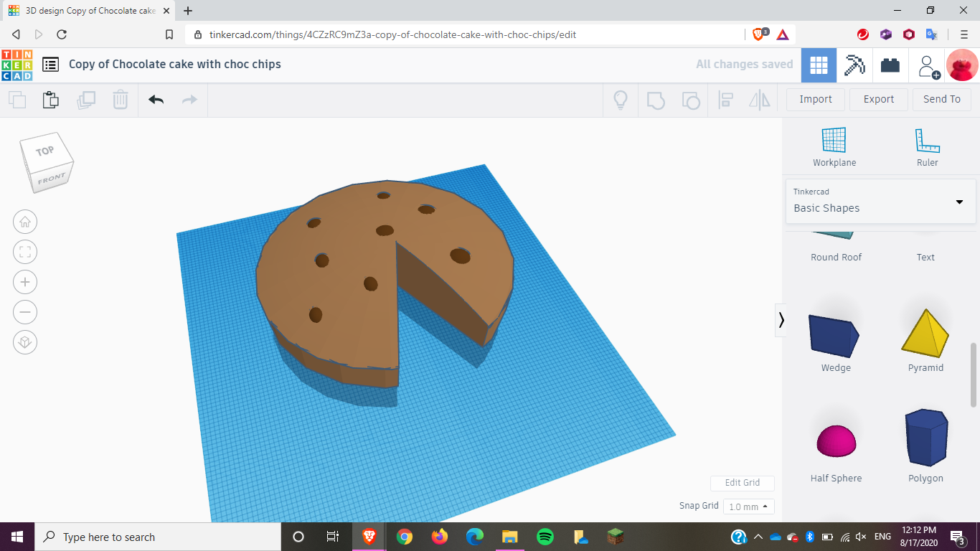Image resolution: width=980 pixels, height=551 pixels.
Task: Click the Edit Grid button
Action: tap(742, 483)
